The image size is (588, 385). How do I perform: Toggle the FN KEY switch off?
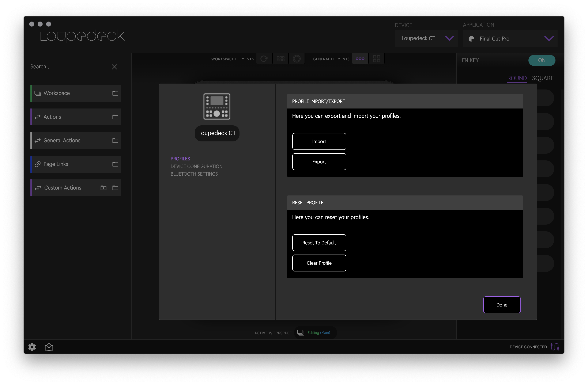pos(542,60)
